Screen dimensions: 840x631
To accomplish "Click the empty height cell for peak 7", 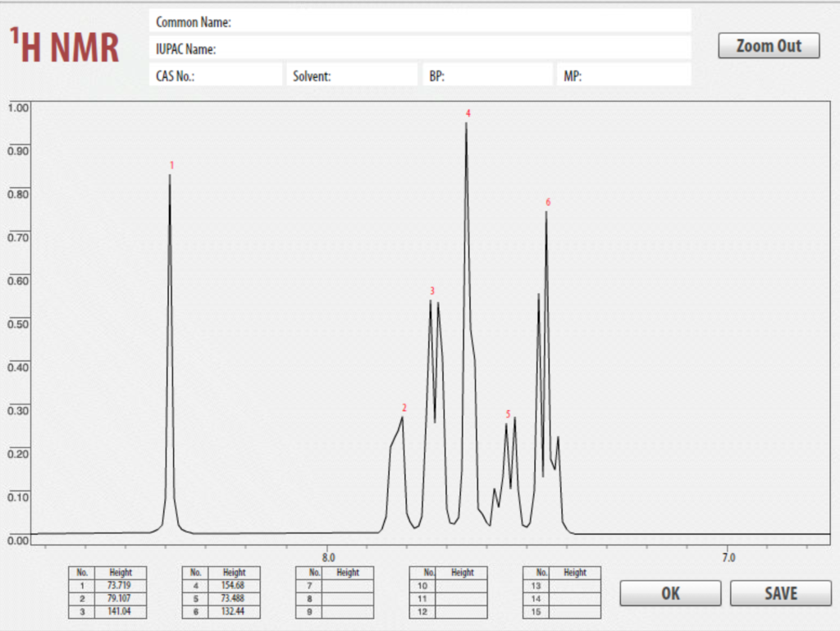I will pos(349,585).
